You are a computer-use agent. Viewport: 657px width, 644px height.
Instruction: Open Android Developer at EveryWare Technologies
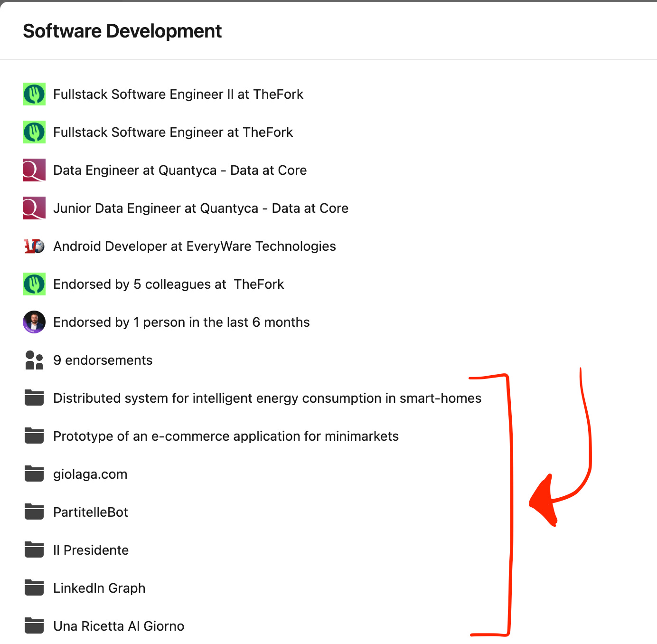coord(195,246)
